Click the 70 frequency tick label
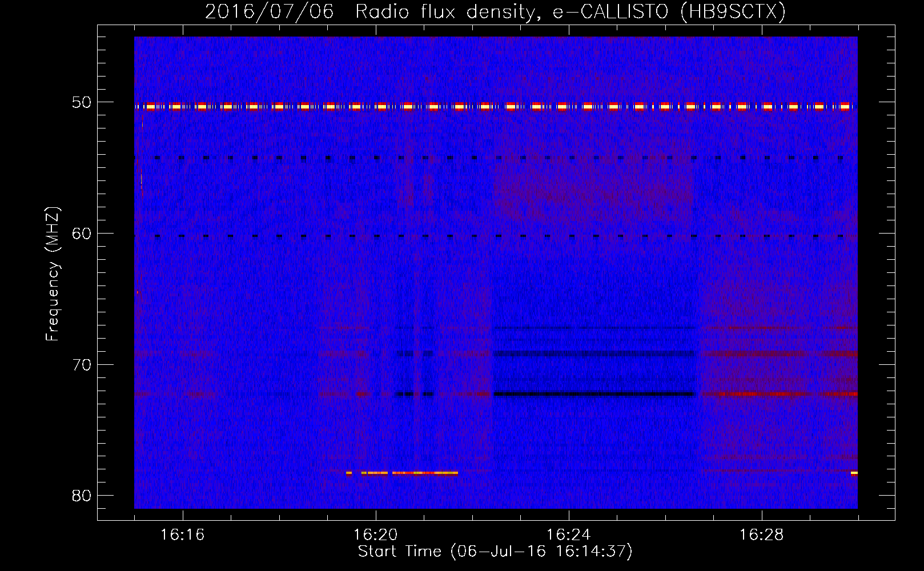The width and height of the screenshot is (924, 571). [x=82, y=365]
